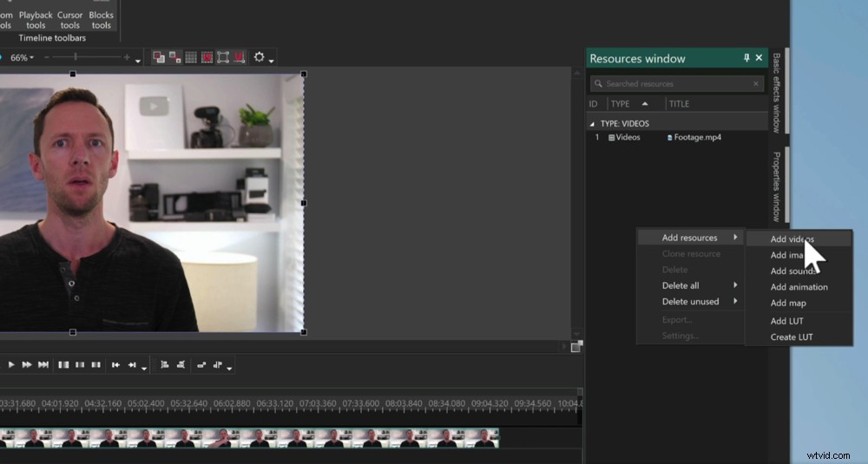Select the video clip strip on the timeline
Image resolution: width=868 pixels, height=464 pixels.
pos(249,438)
